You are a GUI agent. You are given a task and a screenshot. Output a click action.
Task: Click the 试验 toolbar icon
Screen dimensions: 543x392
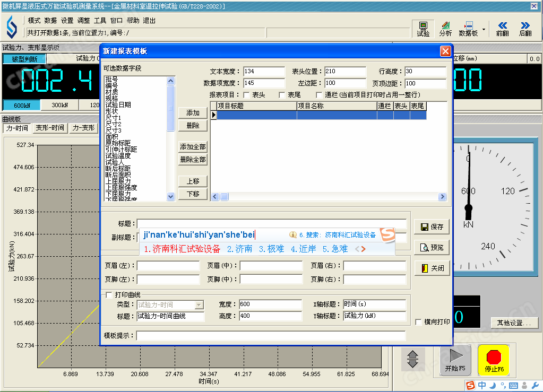[423, 29]
